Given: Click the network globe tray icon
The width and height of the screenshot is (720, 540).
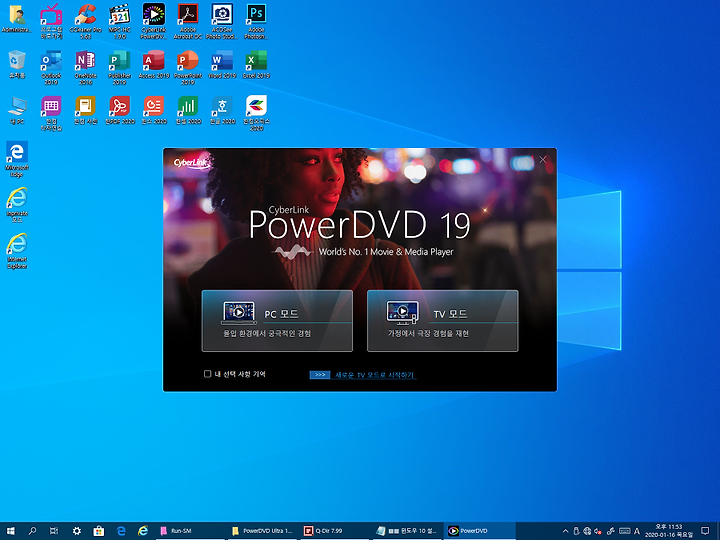Looking at the screenshot, I should [x=587, y=531].
